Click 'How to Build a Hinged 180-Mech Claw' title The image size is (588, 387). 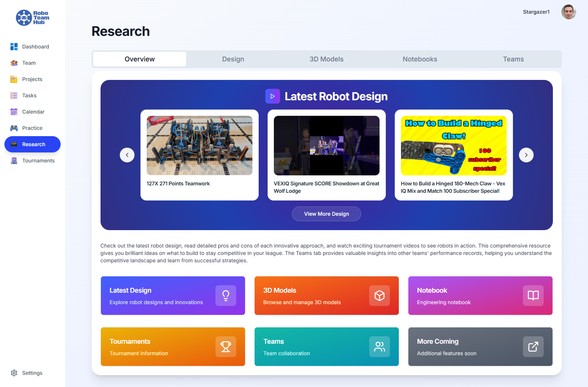(453, 187)
